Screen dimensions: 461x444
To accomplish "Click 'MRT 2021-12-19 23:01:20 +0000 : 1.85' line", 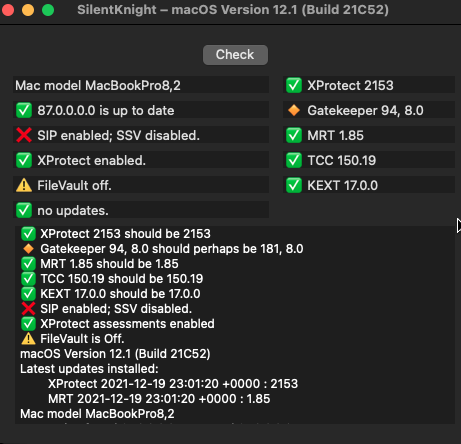I will click(159, 399).
